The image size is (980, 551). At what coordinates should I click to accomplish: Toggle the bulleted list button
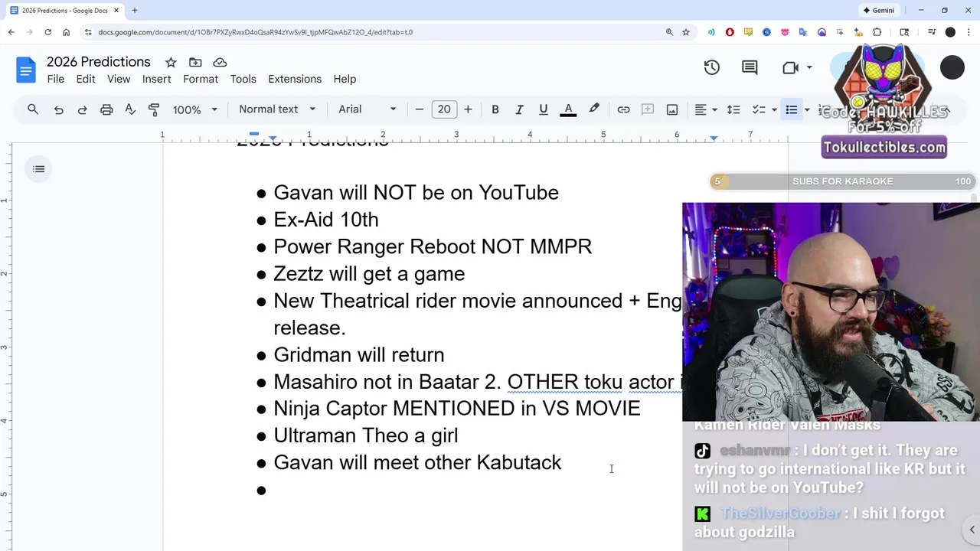click(x=792, y=109)
